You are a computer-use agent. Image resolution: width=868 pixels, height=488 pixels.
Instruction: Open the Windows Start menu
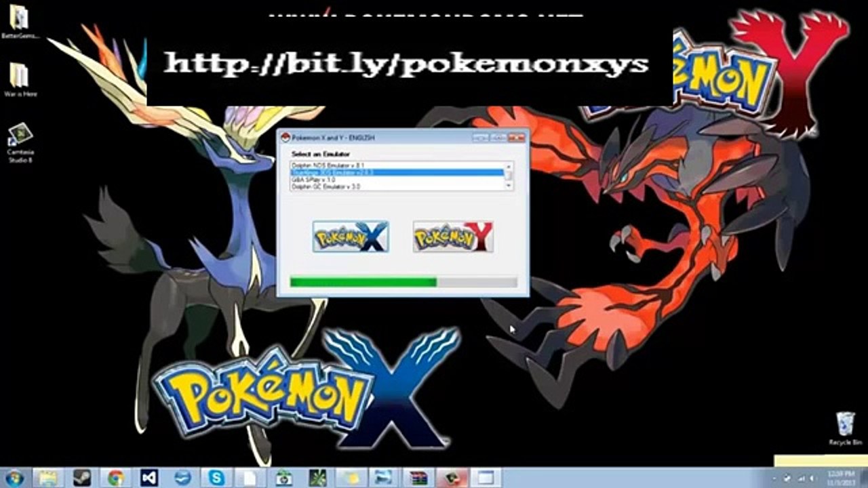tap(14, 477)
